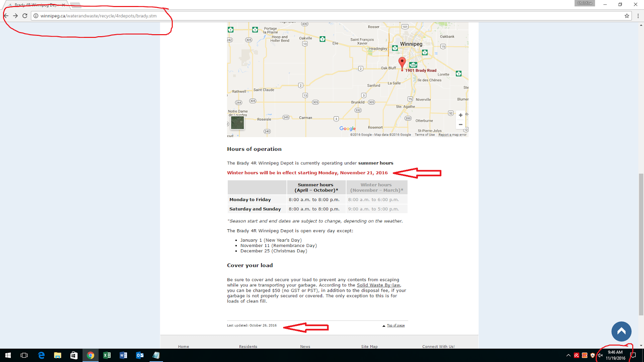This screenshot has height=362, width=644.
Task: Click the scrollbar up arrow
Action: [641, 25]
